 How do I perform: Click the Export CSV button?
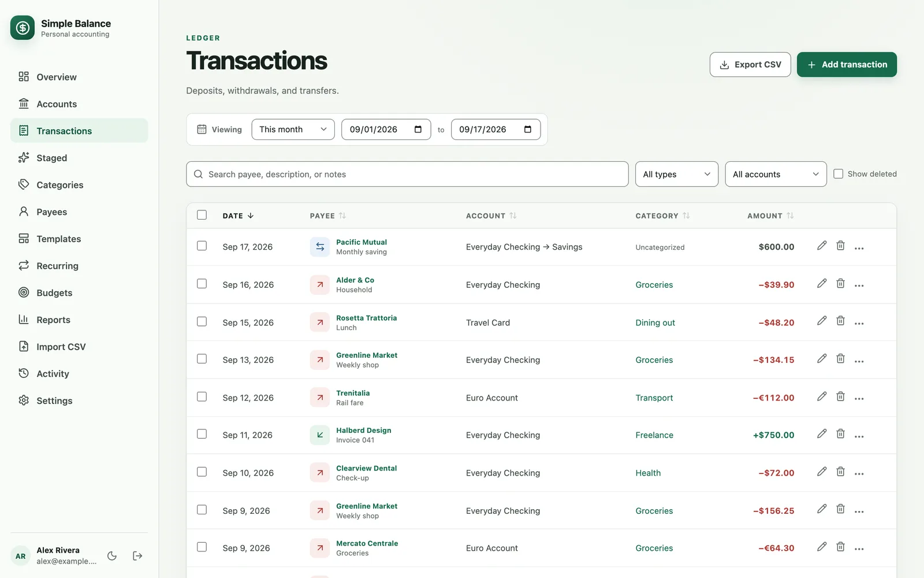[750, 65]
